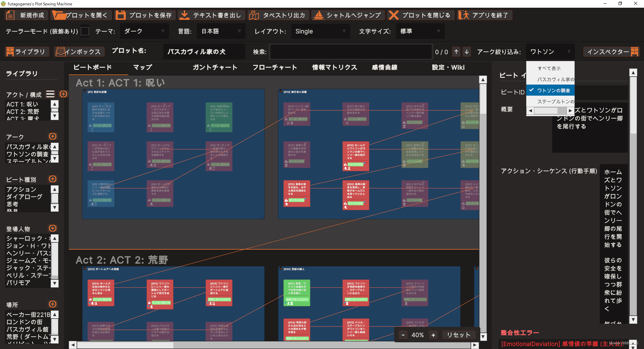Open a plot with the プロットを開く folder icon

point(59,15)
